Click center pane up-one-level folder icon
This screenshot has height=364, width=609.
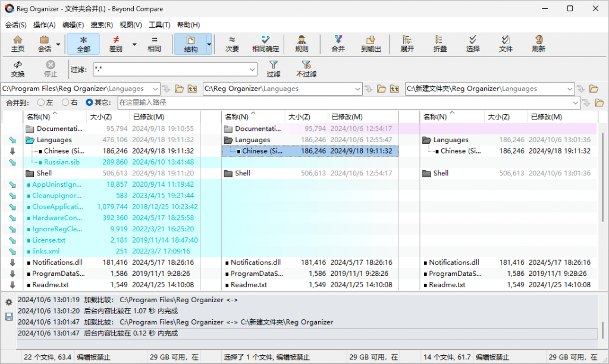[395, 89]
